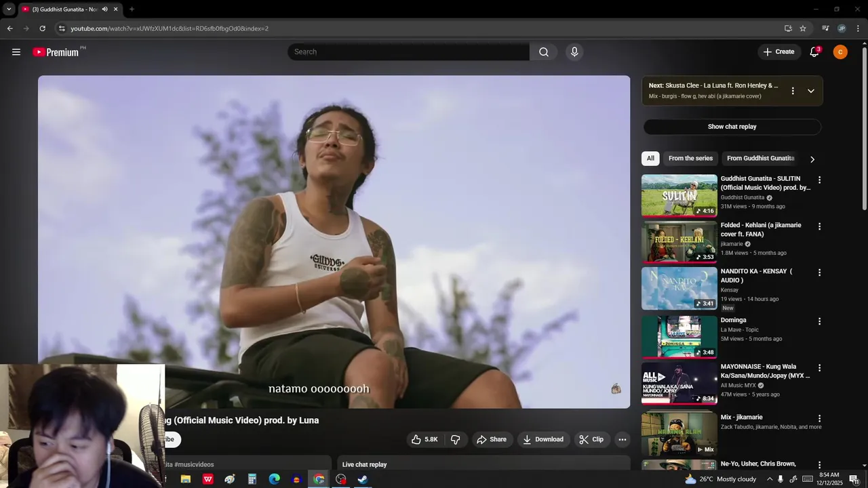View site information icon
Screen dimensions: 868x488
pos(62,28)
